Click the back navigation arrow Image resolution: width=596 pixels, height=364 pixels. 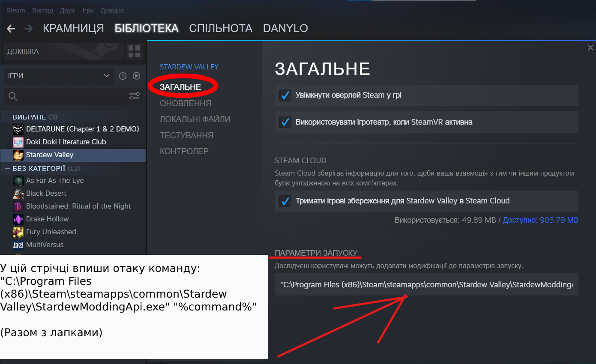tap(11, 29)
